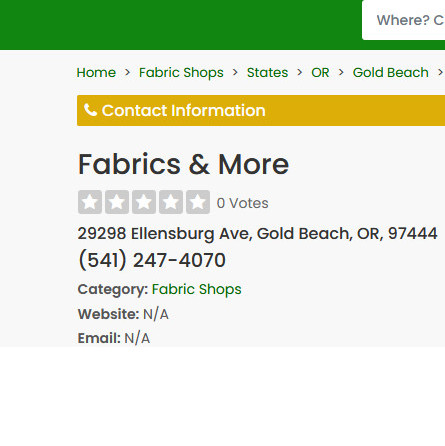This screenshot has height=446, width=445.
Task: Click the phone icon in Contact Information
Action: [90, 110]
